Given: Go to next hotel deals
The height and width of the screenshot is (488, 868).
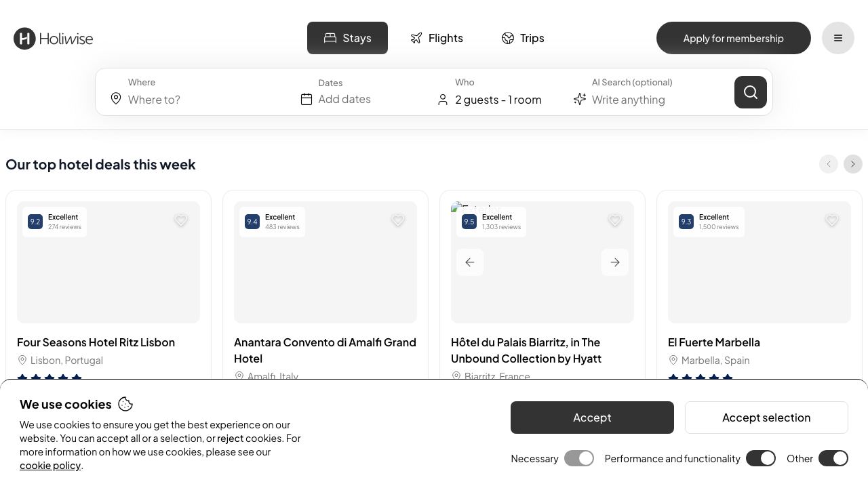Looking at the screenshot, I should [853, 164].
